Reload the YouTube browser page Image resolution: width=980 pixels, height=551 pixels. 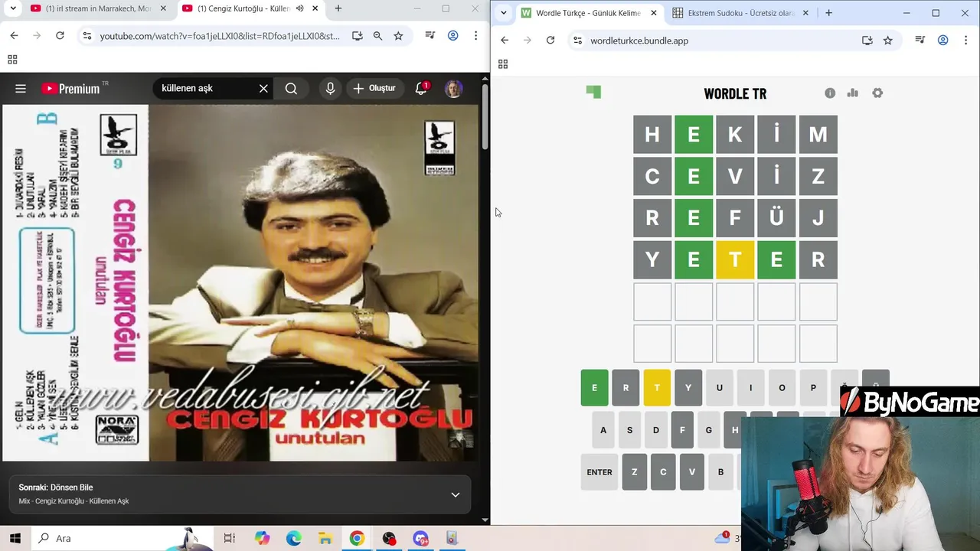(60, 36)
